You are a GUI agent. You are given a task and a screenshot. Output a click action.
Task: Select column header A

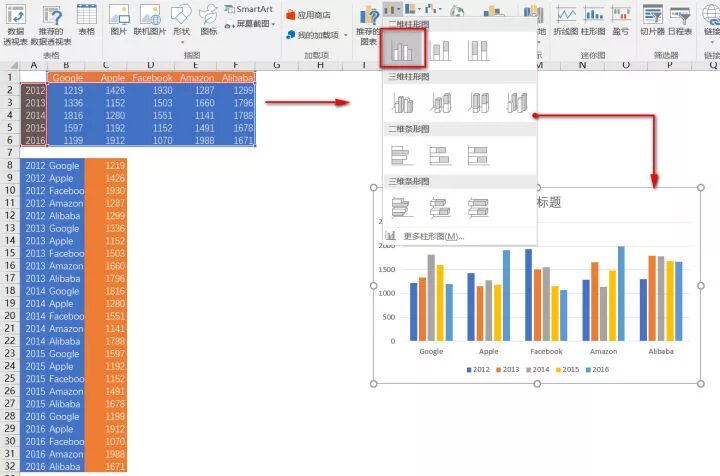(34, 66)
